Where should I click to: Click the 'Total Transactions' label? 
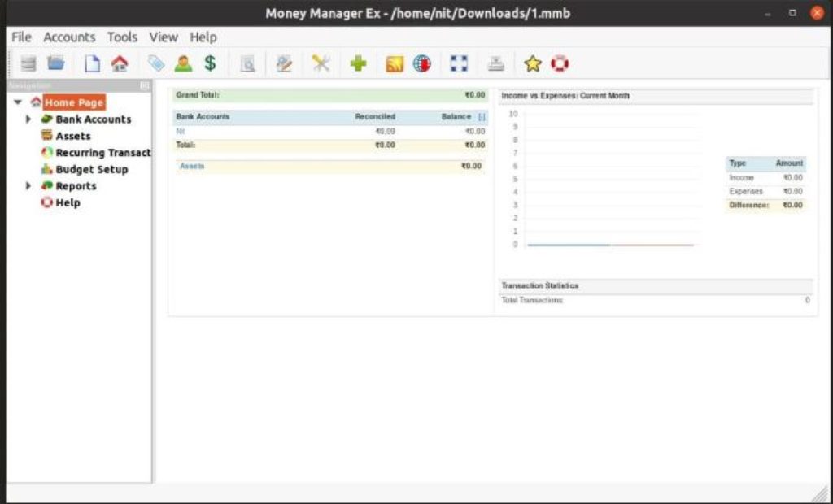(532, 300)
